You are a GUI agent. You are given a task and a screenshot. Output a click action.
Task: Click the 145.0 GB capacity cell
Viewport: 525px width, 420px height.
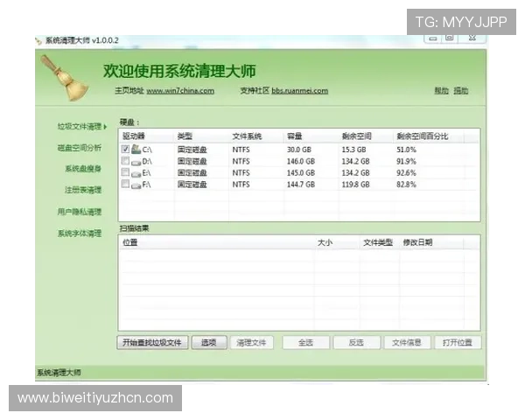pos(301,173)
